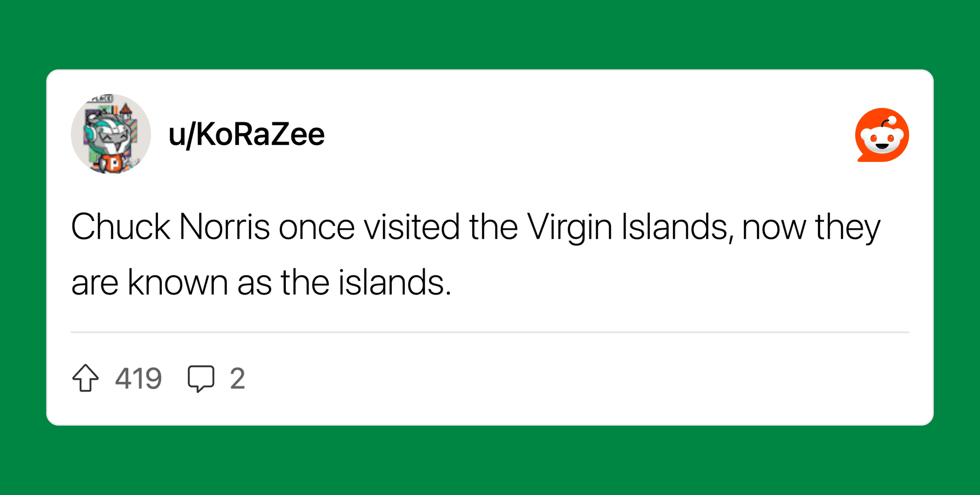Screen dimensions: 980x495
Task: Click the word "known" in the post
Action: (x=177, y=283)
